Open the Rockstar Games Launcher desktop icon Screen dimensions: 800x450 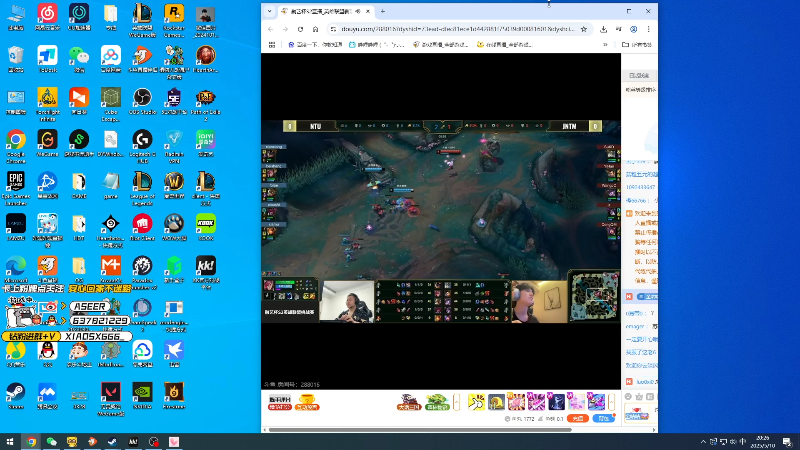[x=174, y=19]
